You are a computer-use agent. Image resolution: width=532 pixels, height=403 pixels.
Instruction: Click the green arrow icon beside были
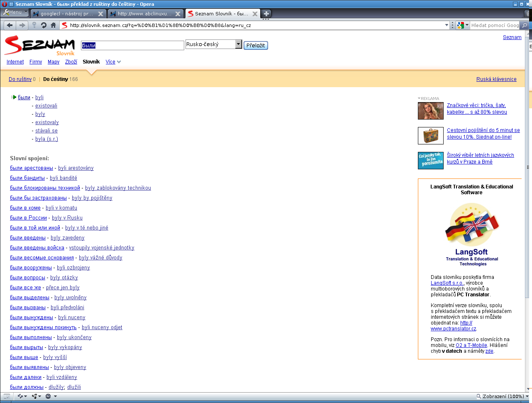pos(14,97)
